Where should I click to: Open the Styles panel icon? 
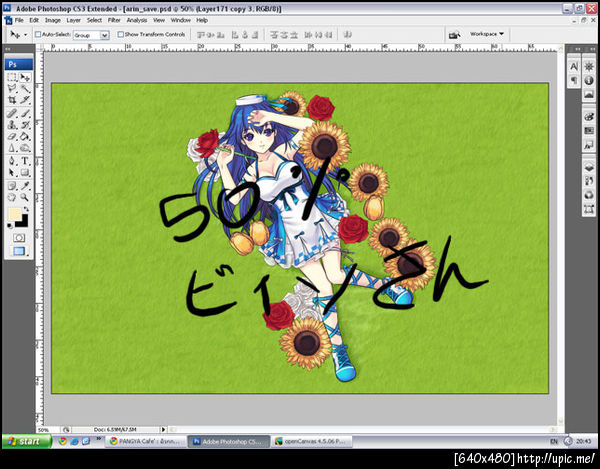tap(589, 145)
